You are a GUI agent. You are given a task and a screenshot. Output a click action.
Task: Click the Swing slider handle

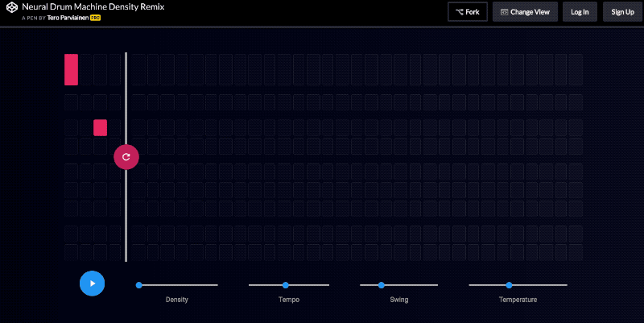tap(382, 285)
